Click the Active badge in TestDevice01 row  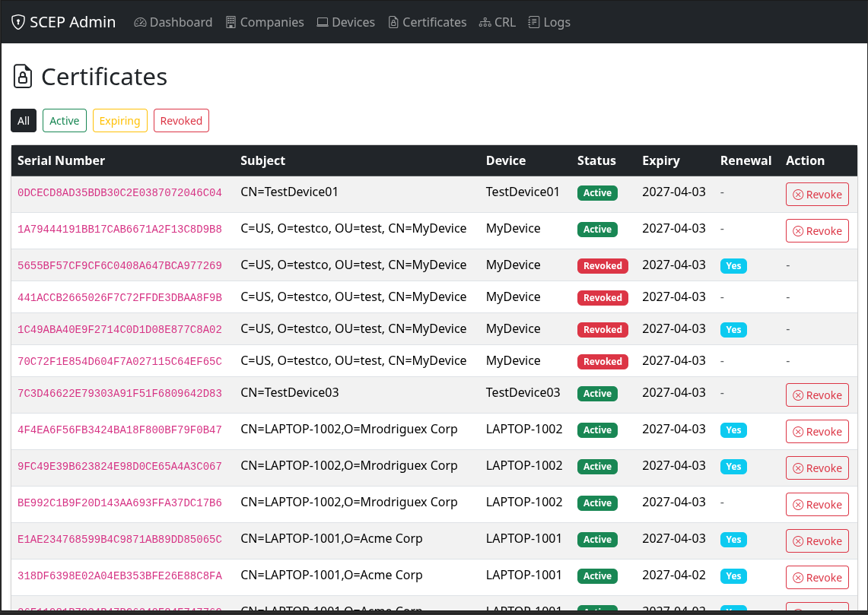point(597,192)
